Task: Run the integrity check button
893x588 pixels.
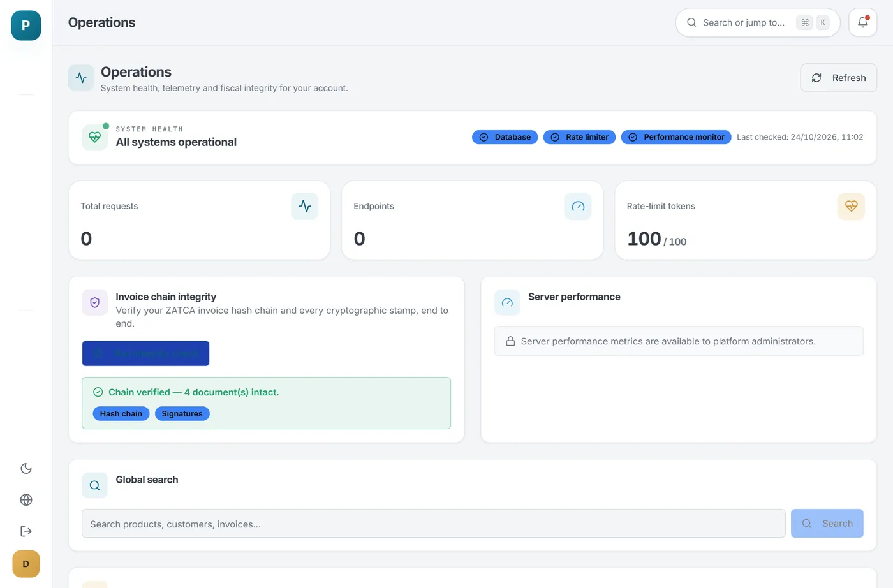Action: (x=145, y=353)
